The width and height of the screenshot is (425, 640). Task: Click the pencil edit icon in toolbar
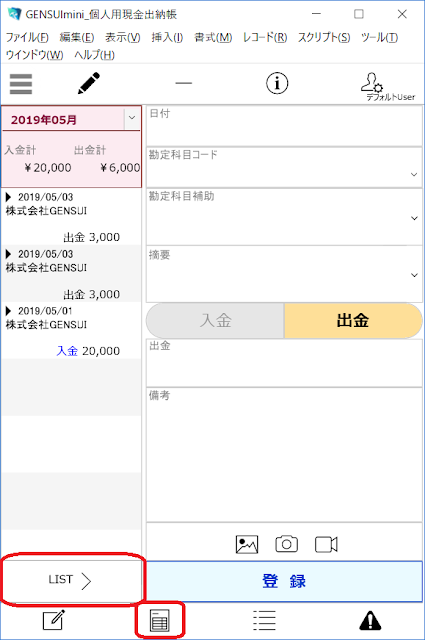tap(89, 83)
